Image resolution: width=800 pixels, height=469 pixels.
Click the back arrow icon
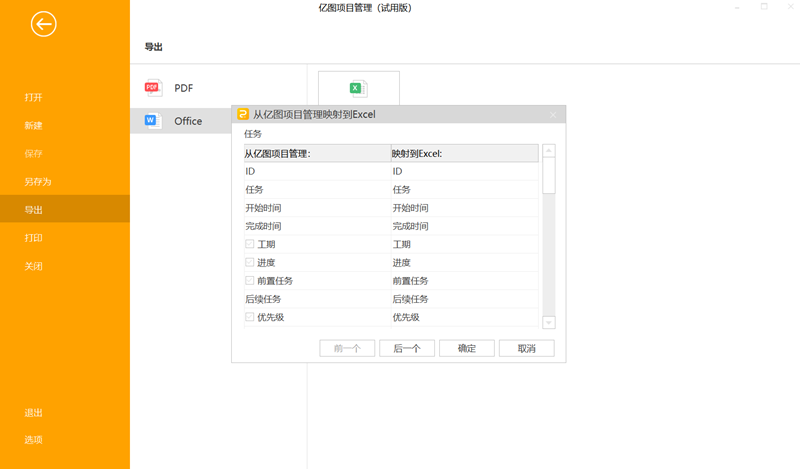(x=43, y=24)
